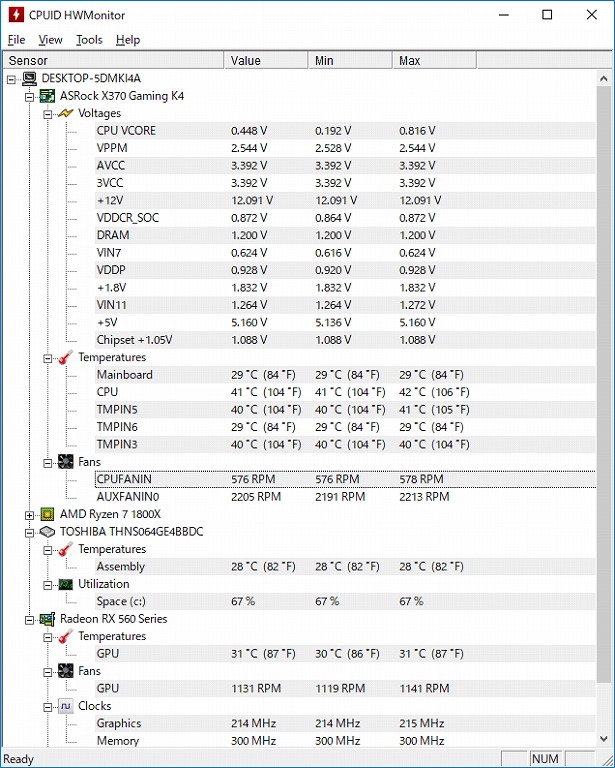Click the motherboard Fans icon
615x768 pixels.
[x=66, y=462]
